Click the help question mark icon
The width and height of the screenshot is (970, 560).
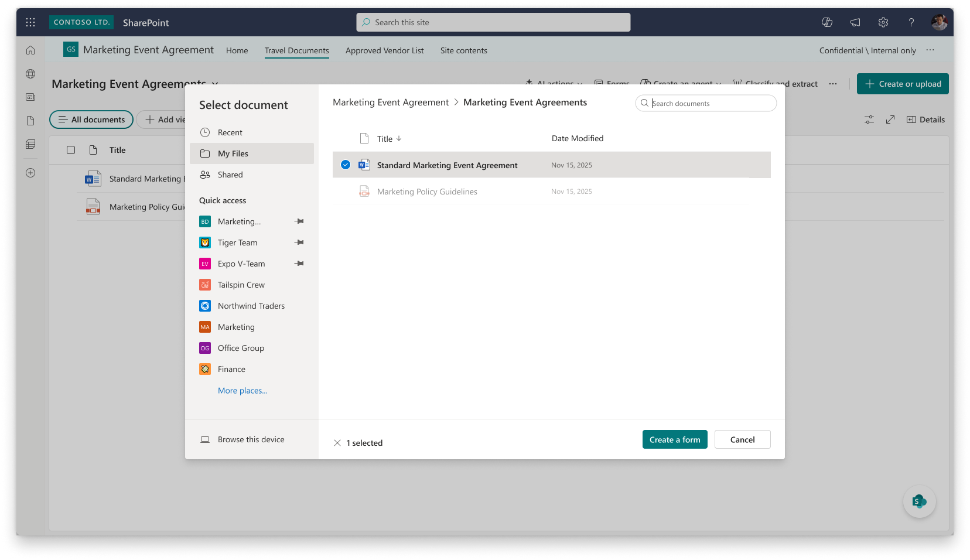[x=911, y=22]
